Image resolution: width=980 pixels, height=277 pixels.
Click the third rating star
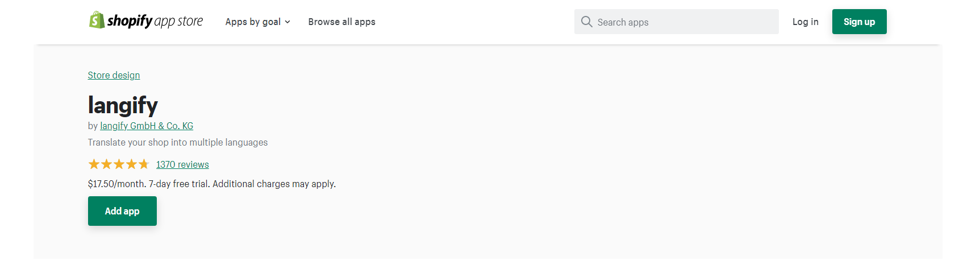coord(119,164)
